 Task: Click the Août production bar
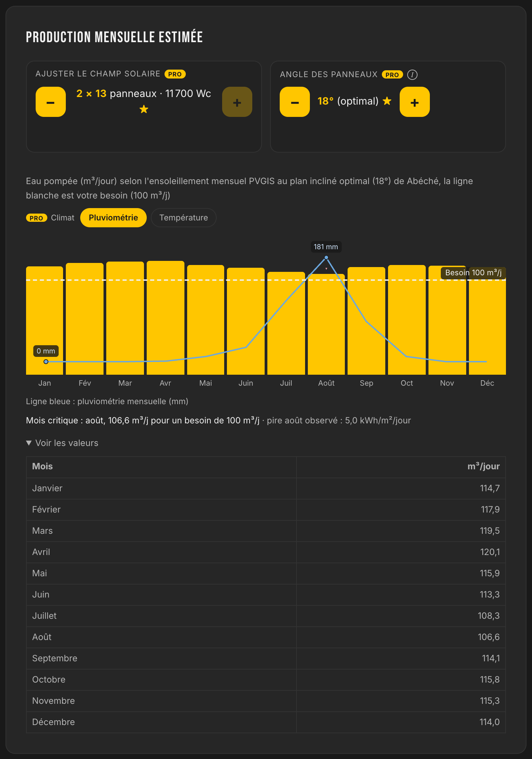point(326,324)
